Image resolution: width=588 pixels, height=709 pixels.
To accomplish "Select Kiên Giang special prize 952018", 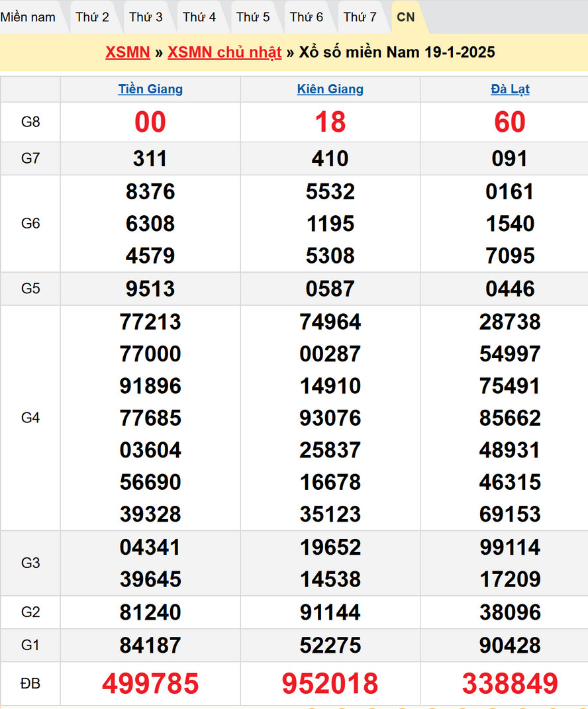I will pyautogui.click(x=330, y=684).
